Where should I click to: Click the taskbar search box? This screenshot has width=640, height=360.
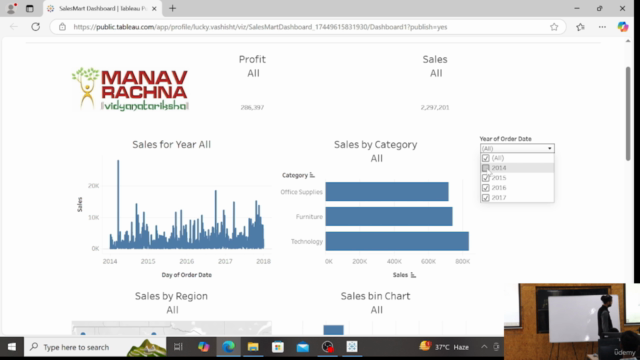point(95,347)
